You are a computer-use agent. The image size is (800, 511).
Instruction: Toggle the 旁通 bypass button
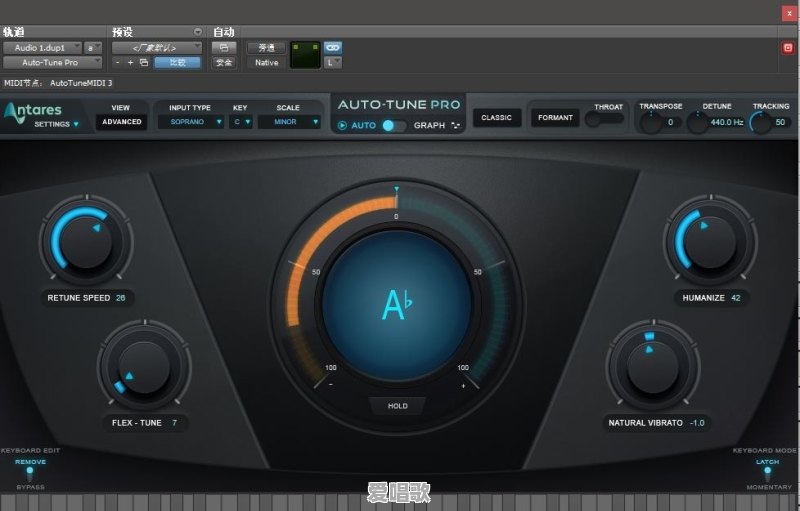266,47
